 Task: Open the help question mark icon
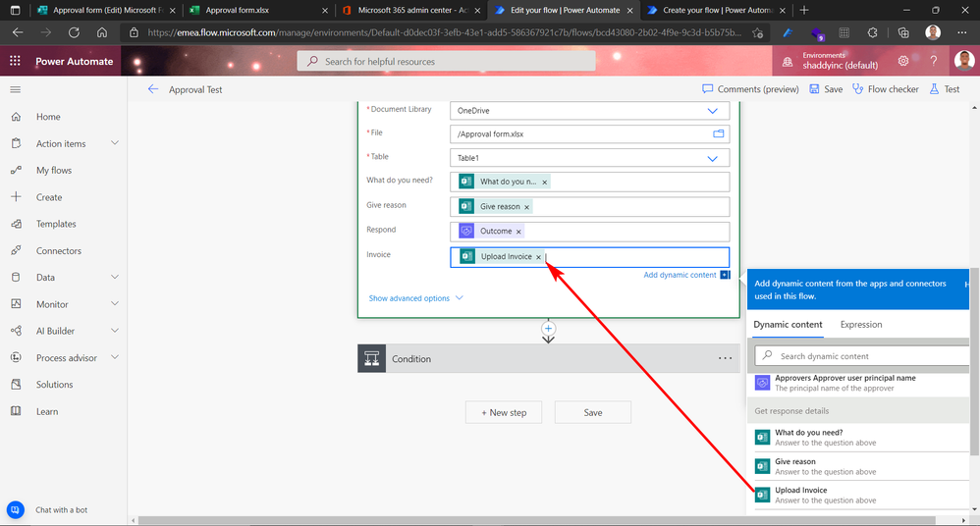coord(933,61)
